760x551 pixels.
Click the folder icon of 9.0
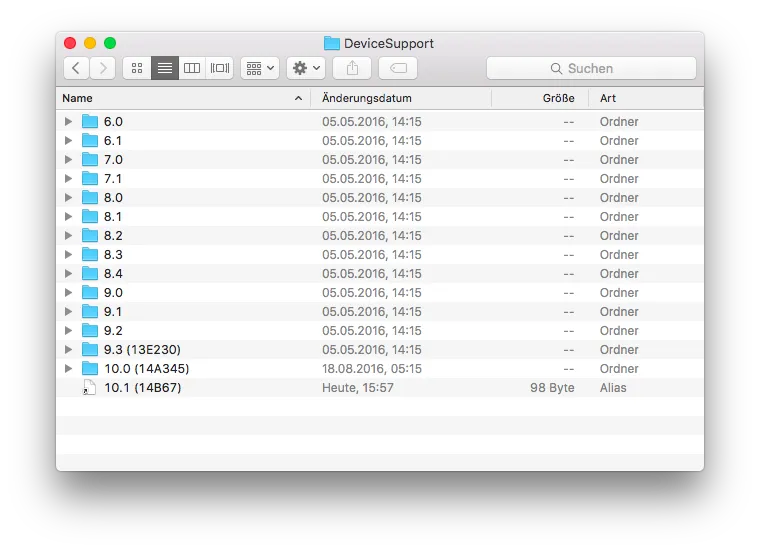tap(90, 292)
